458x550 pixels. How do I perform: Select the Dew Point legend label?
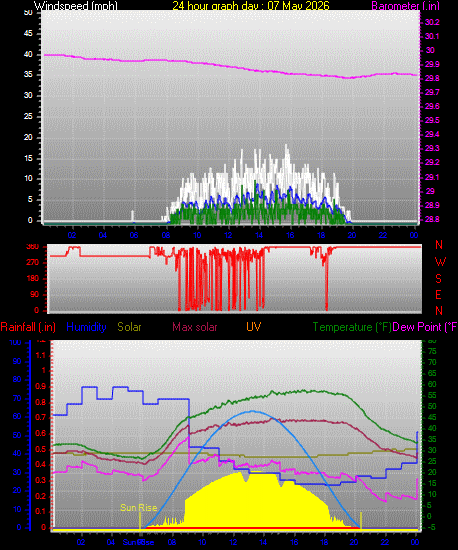click(x=425, y=327)
